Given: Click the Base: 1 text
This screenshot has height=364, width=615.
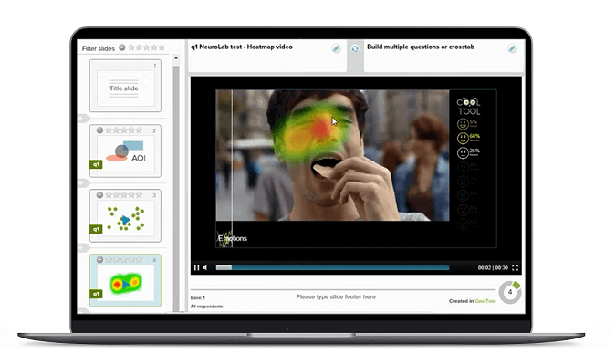Looking at the screenshot, I should coord(198,297).
